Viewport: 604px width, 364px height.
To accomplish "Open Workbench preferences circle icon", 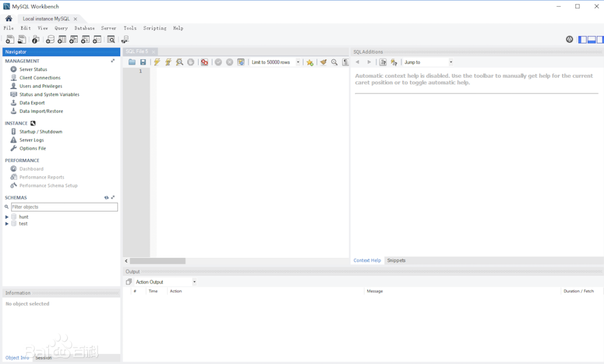I will [569, 39].
